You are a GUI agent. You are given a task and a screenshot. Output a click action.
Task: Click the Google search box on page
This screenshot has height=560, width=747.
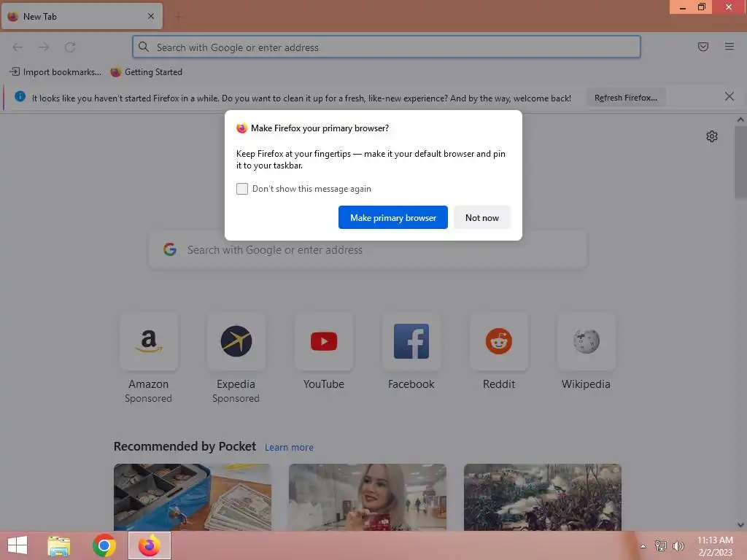[x=368, y=250]
